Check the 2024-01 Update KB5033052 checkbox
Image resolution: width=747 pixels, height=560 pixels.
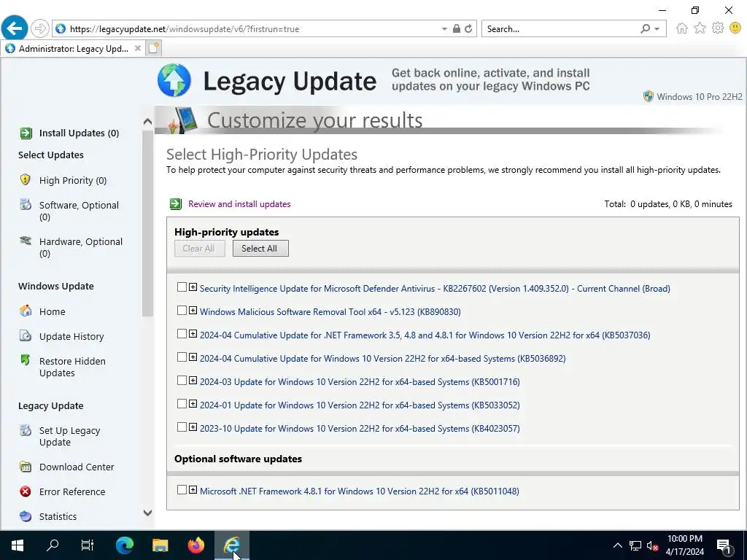182,404
